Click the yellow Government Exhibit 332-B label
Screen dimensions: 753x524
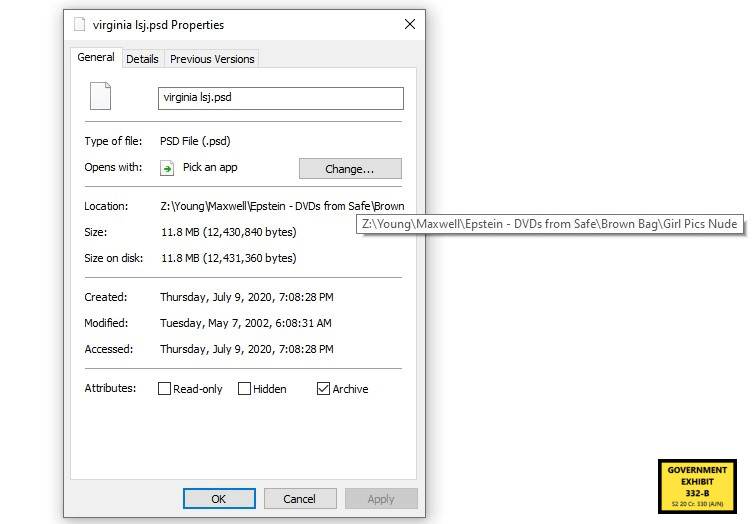[697, 487]
